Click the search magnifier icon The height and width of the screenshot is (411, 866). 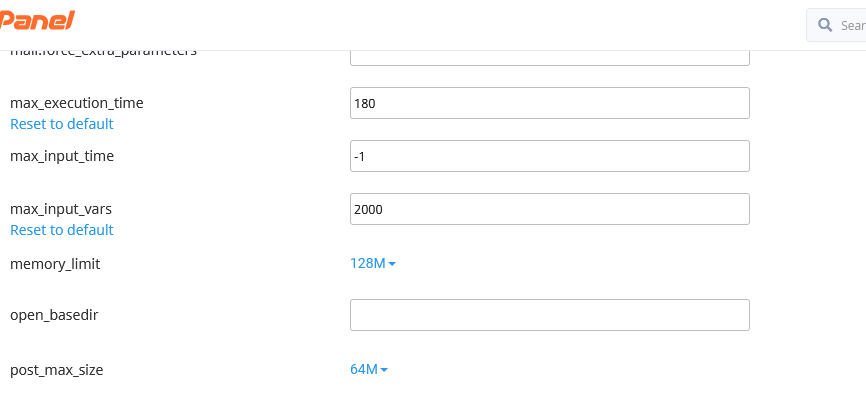tap(825, 25)
